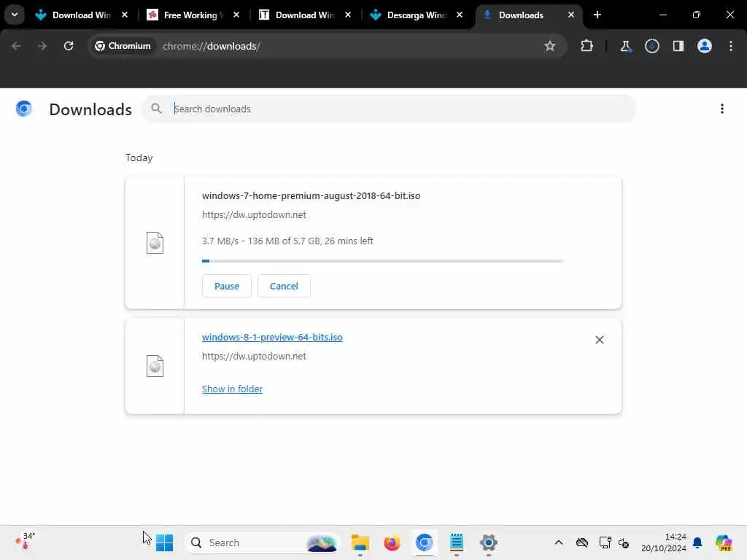Open windows-8-1-preview-64-bits.iso link

tap(272, 337)
